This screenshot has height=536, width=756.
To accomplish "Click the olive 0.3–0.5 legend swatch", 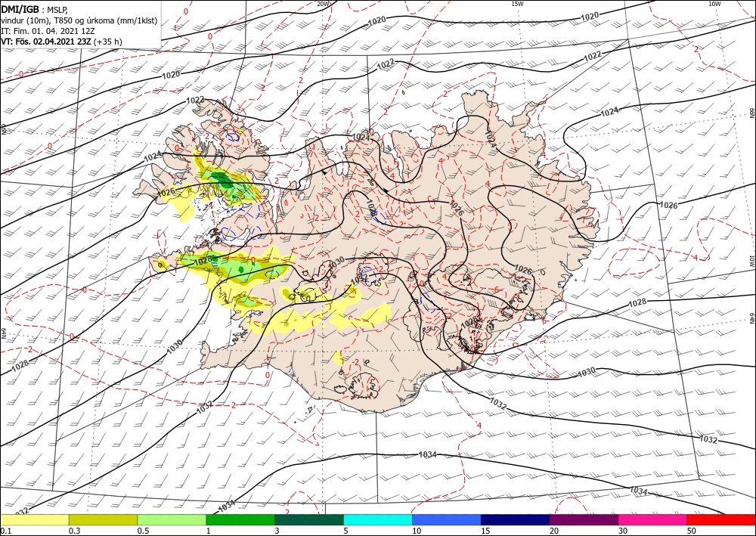I will click(x=103, y=519).
